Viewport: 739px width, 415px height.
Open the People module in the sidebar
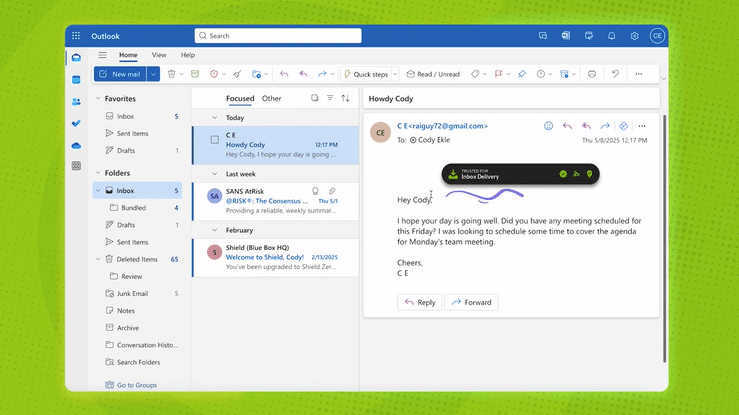click(x=76, y=102)
